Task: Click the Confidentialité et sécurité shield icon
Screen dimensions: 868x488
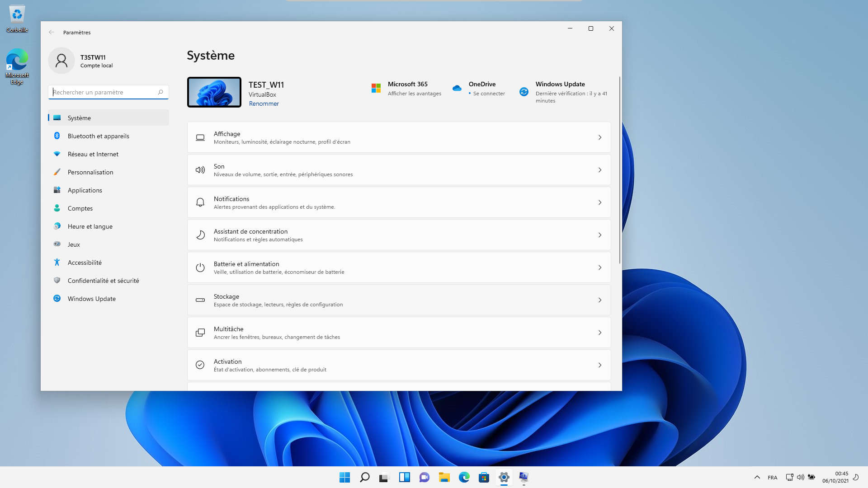Action: point(57,281)
